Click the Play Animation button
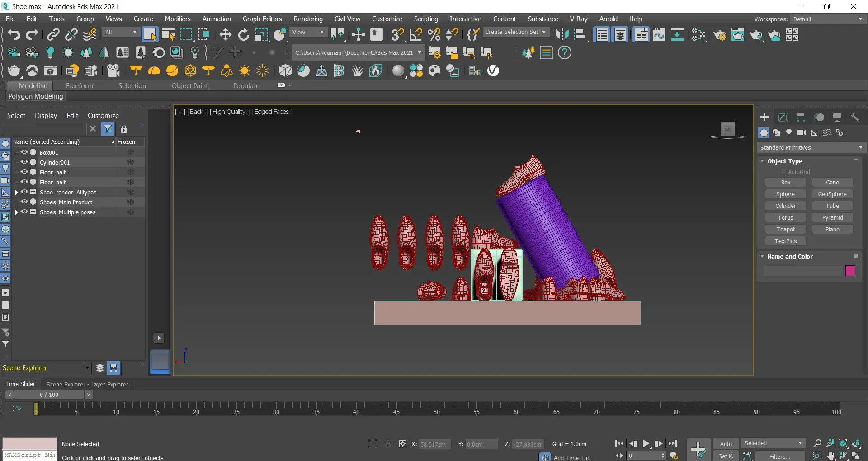 point(646,444)
